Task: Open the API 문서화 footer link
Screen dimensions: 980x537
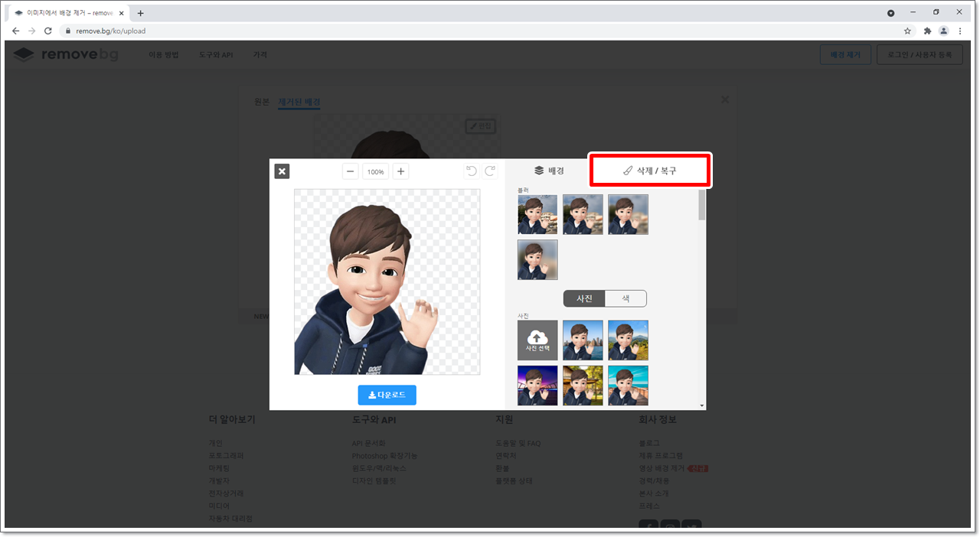Action: pos(369,443)
